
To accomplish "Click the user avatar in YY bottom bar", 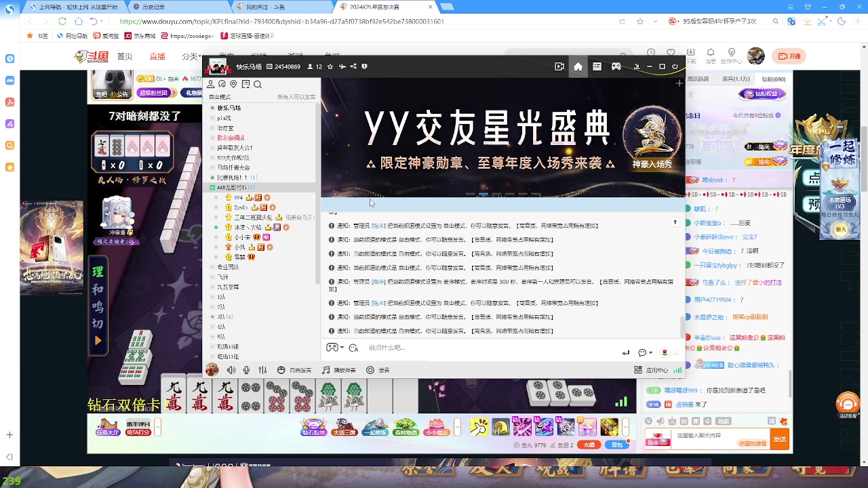I will [x=212, y=369].
